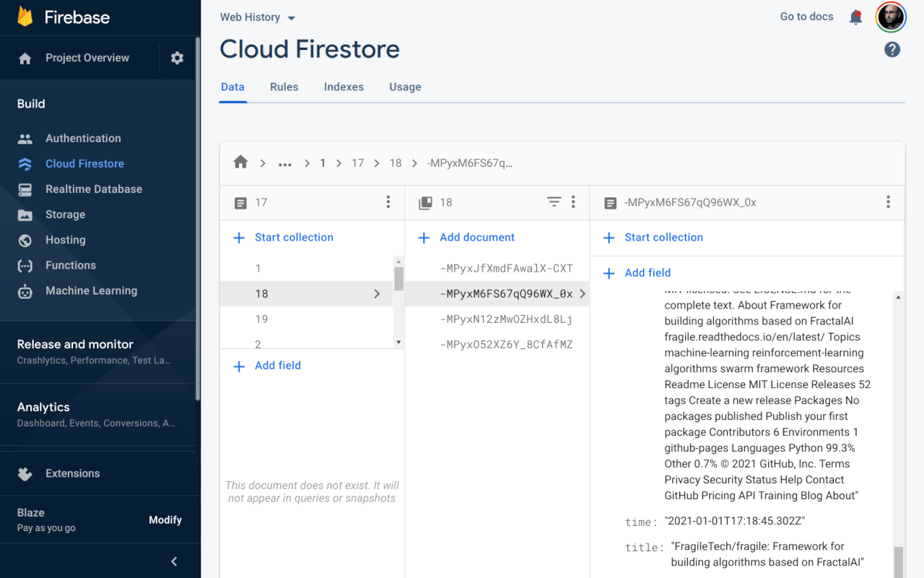924x578 pixels.
Task: Open the notification bell
Action: coord(855,17)
